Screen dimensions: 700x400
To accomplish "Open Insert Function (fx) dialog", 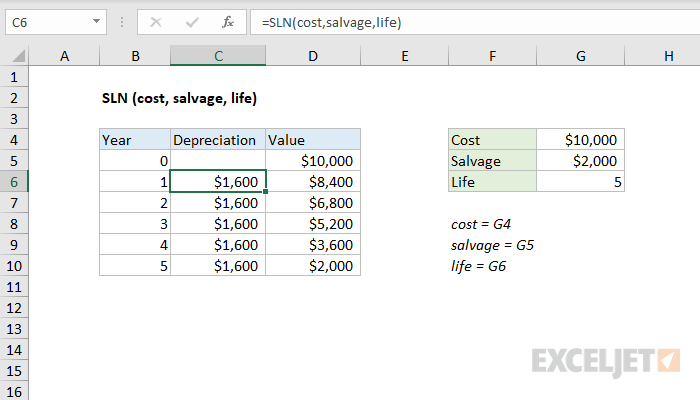I will click(x=228, y=22).
